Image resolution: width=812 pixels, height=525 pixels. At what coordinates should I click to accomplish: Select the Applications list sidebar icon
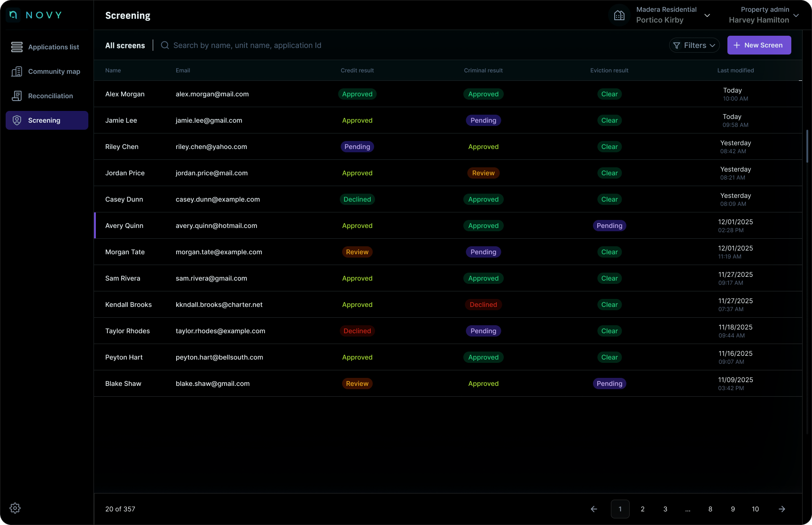17,47
